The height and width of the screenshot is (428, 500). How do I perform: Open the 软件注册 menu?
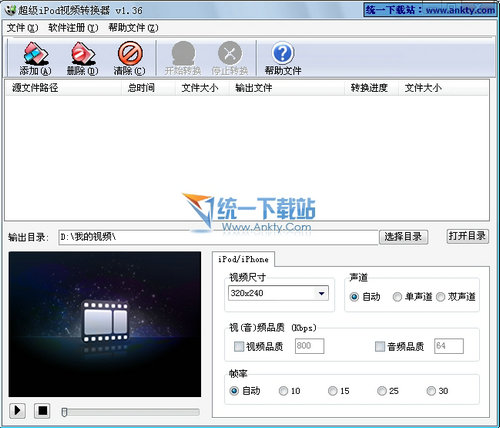point(73,28)
